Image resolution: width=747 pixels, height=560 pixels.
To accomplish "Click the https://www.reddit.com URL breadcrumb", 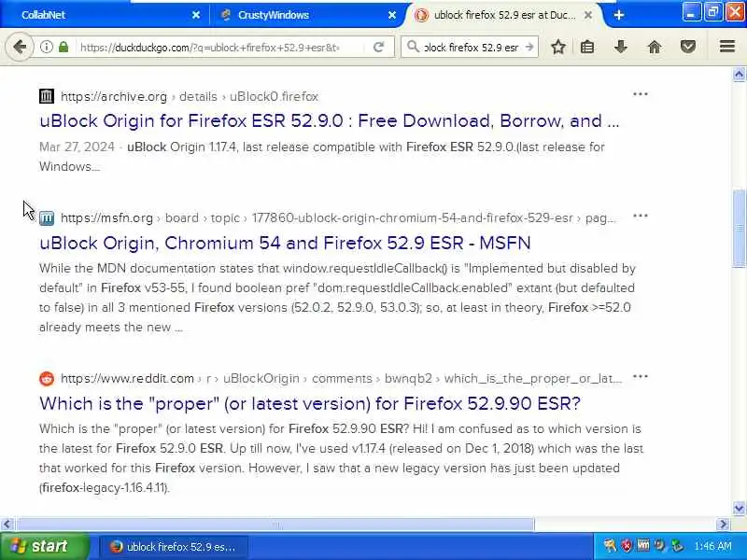I will (127, 379).
